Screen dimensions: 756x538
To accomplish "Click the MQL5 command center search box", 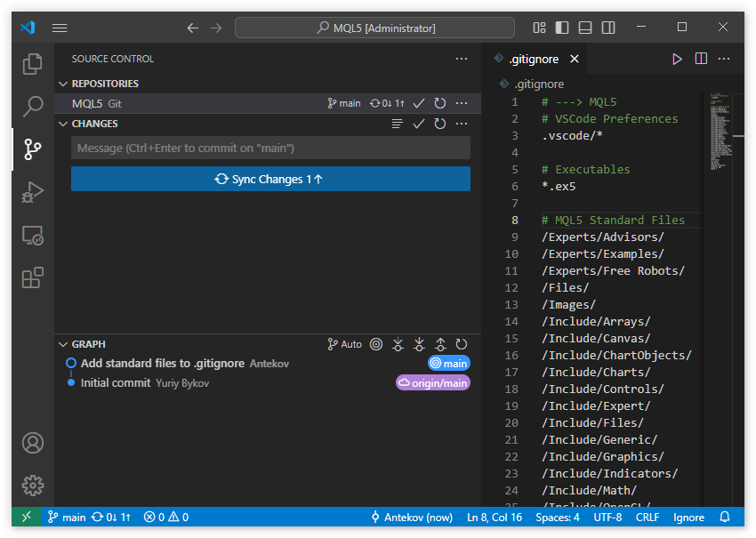I will [374, 28].
